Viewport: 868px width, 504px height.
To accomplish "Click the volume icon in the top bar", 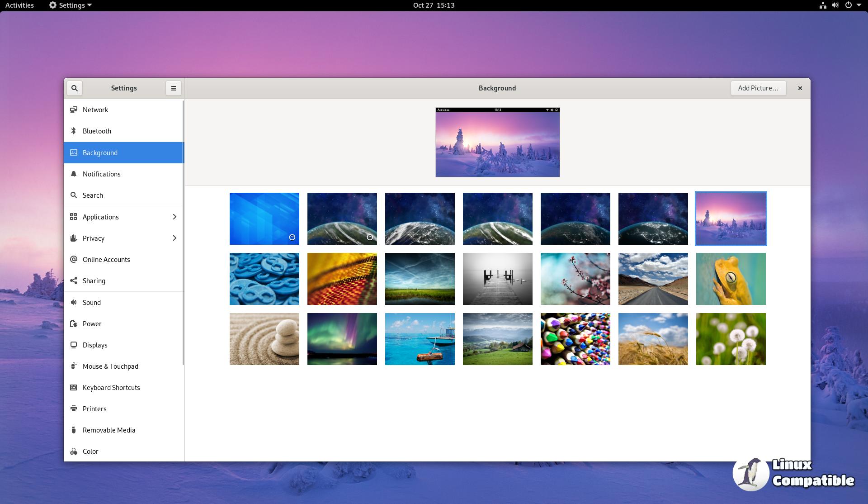I will coord(835,5).
